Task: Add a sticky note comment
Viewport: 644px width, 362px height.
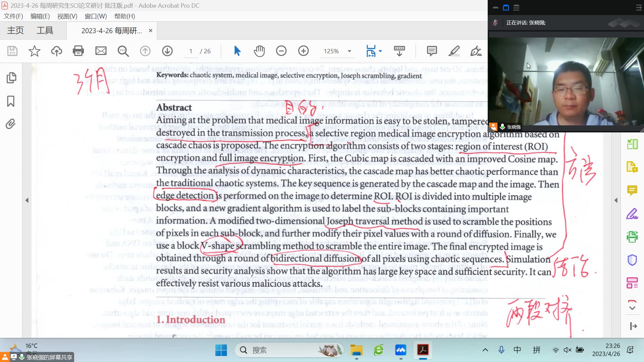Action: click(432, 51)
